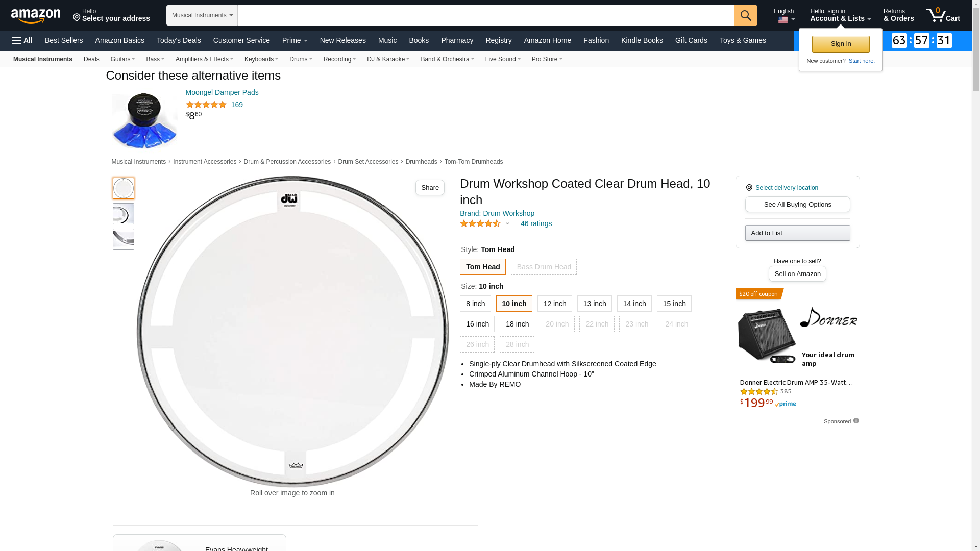Open the Brand: Drum Workshop link
This screenshot has height=551, width=980.
point(497,213)
